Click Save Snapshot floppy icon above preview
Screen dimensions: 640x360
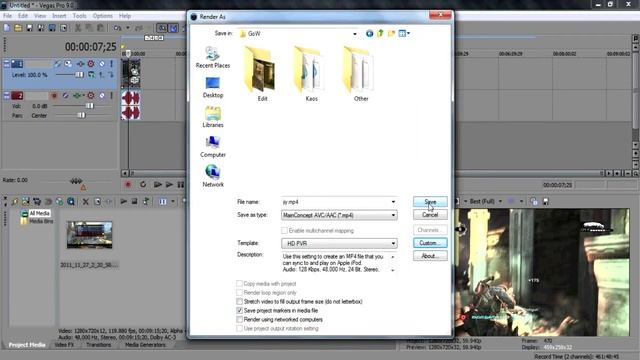click(545, 201)
